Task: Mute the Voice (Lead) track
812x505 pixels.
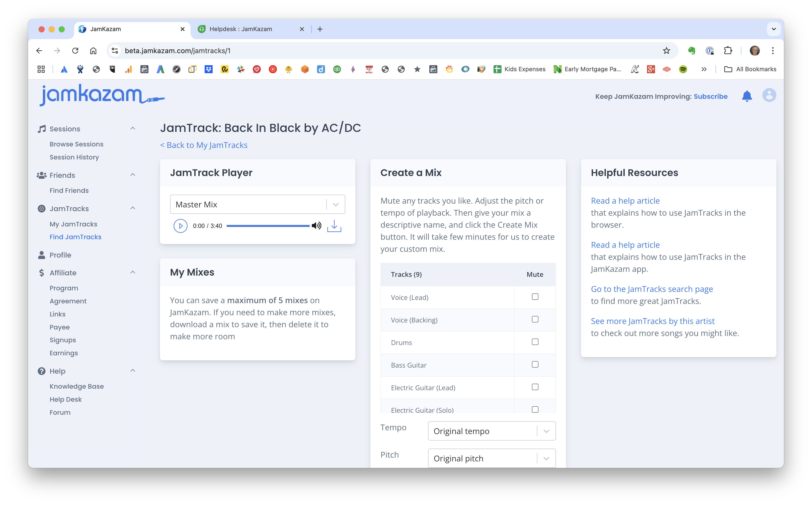Action: pyautogui.click(x=535, y=297)
